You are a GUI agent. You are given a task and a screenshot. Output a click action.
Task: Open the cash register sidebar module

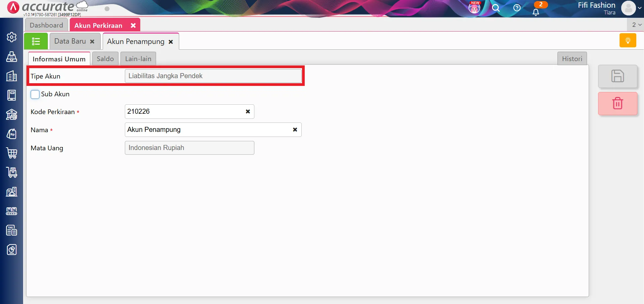coord(12,57)
